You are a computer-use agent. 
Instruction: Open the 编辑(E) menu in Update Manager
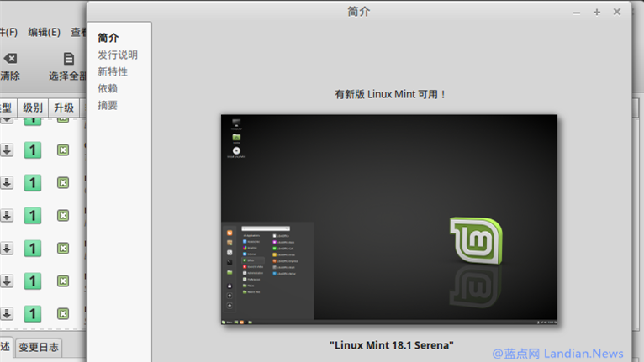click(x=44, y=32)
